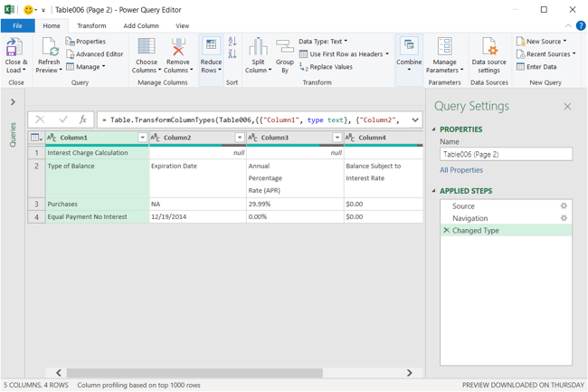This screenshot has width=588, height=392.
Task: Switch to the Transform tab
Action: [91, 26]
